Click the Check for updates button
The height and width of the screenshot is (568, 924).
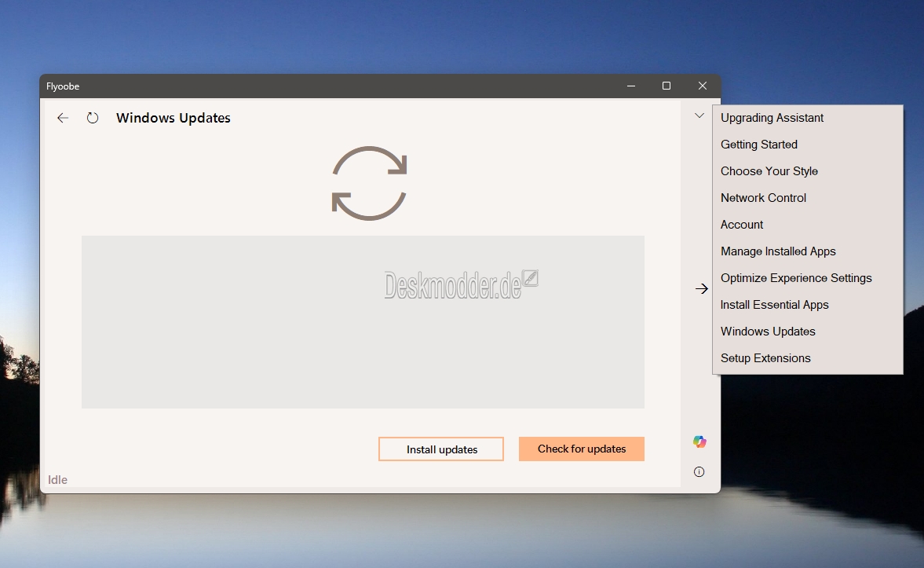click(x=582, y=449)
